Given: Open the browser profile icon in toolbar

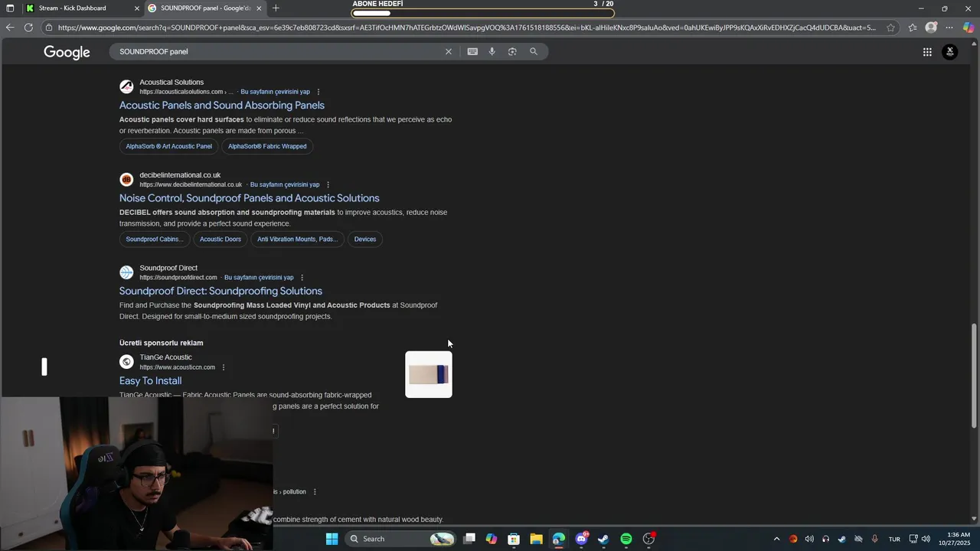Looking at the screenshot, I should point(931,28).
